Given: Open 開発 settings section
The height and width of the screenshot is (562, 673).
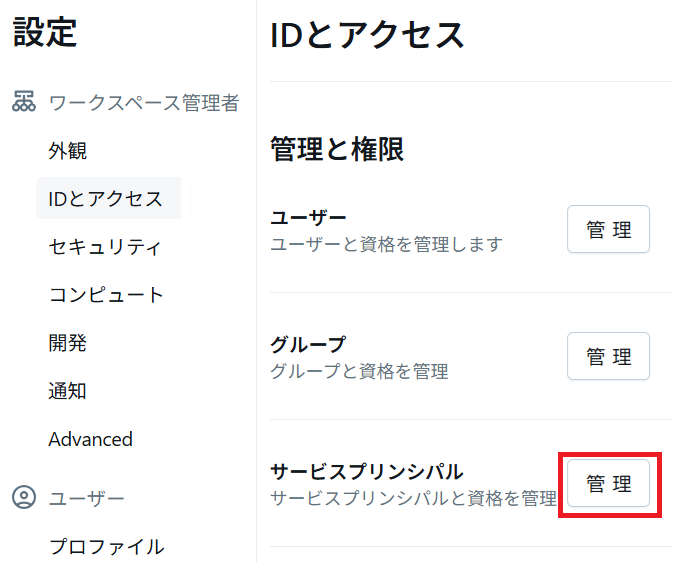Looking at the screenshot, I should (x=67, y=343).
